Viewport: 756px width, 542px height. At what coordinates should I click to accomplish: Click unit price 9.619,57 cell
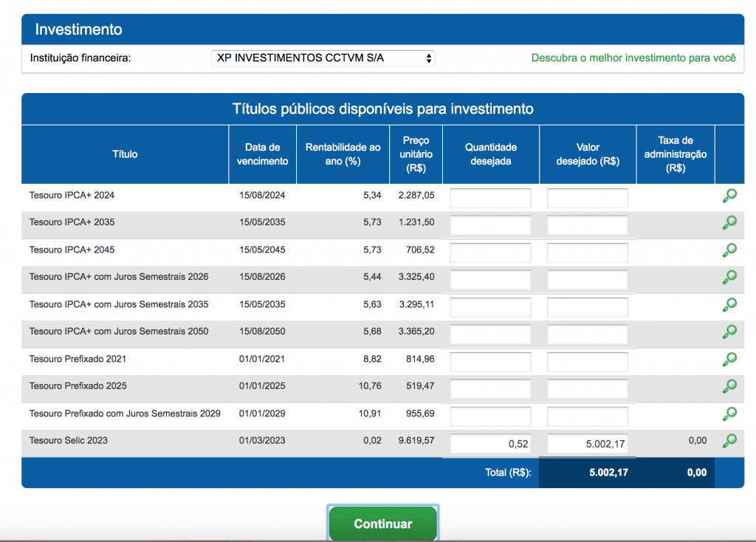point(416,440)
